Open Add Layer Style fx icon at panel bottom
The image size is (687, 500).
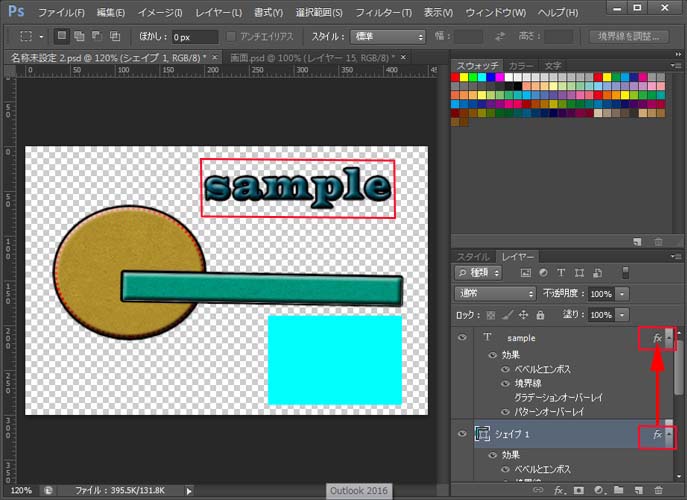tap(559, 490)
